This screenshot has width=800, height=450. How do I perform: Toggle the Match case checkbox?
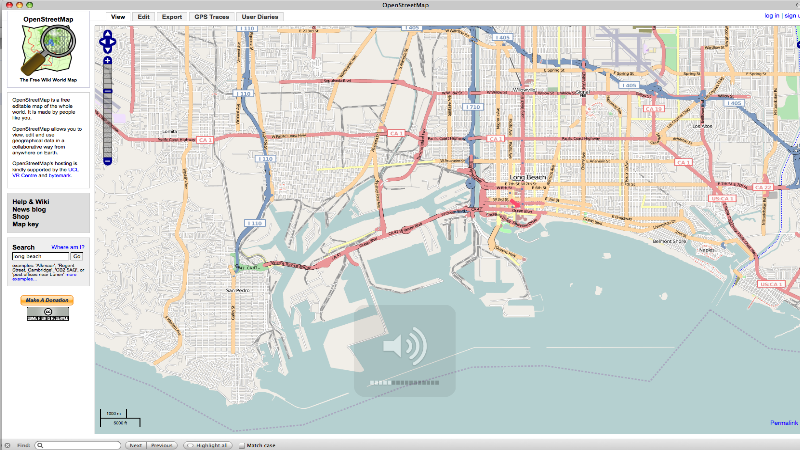tap(240, 444)
